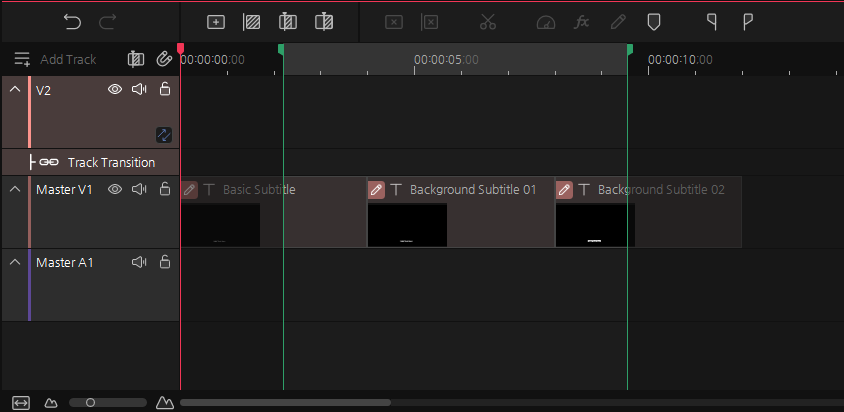
Task: Lock the Master V1 track
Action: coord(165,189)
